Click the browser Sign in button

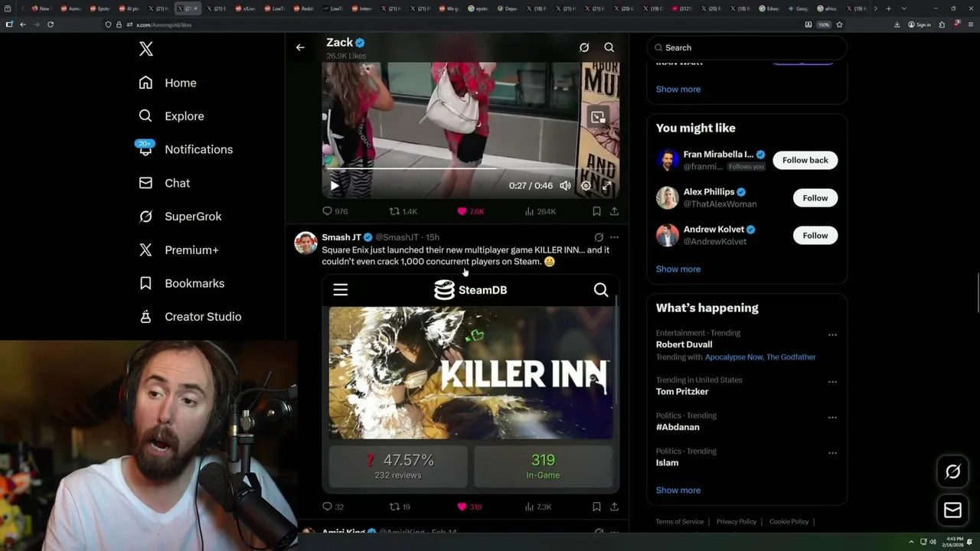pos(920,24)
